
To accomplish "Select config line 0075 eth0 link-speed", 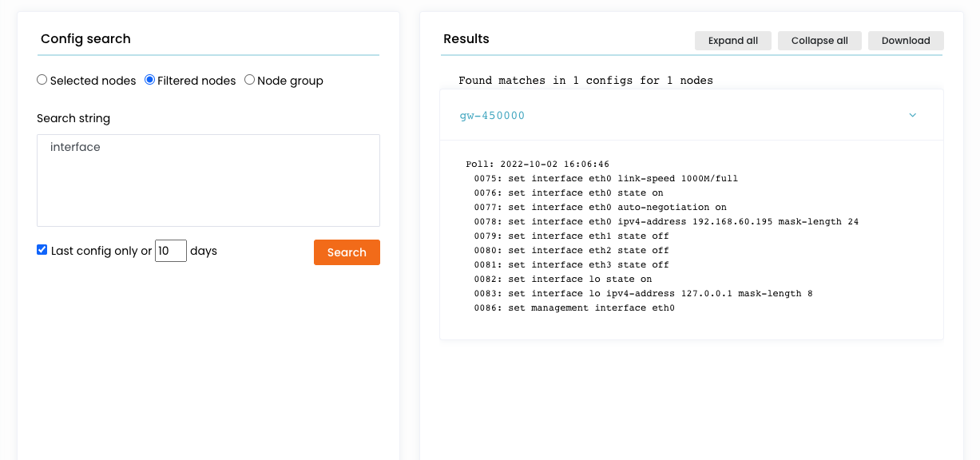I will (x=605, y=179).
